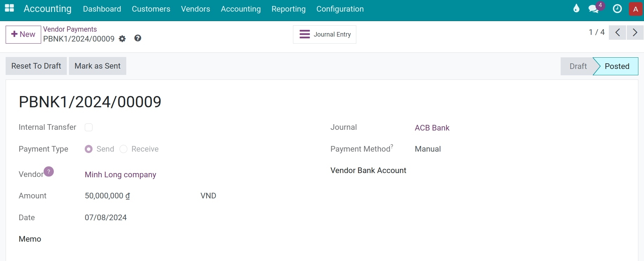Open the user avatar A menu
Screen dimensions: 644x261
click(636, 9)
